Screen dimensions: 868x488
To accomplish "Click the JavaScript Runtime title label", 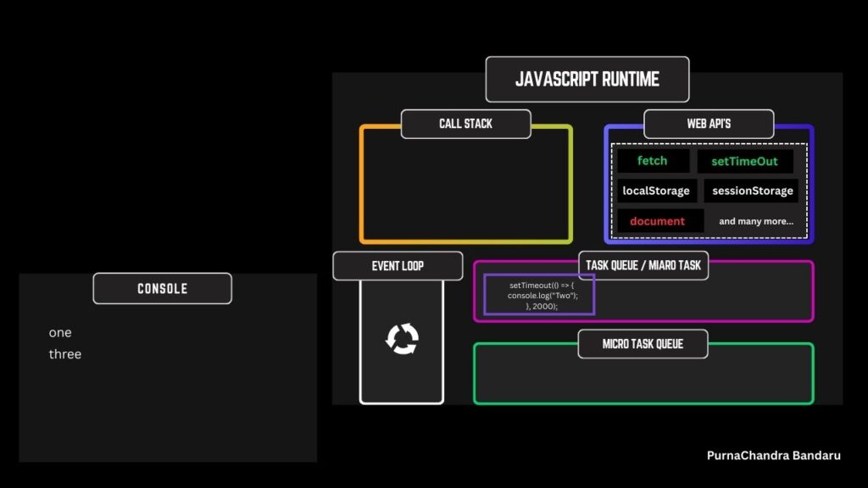I will pyautogui.click(x=587, y=80).
